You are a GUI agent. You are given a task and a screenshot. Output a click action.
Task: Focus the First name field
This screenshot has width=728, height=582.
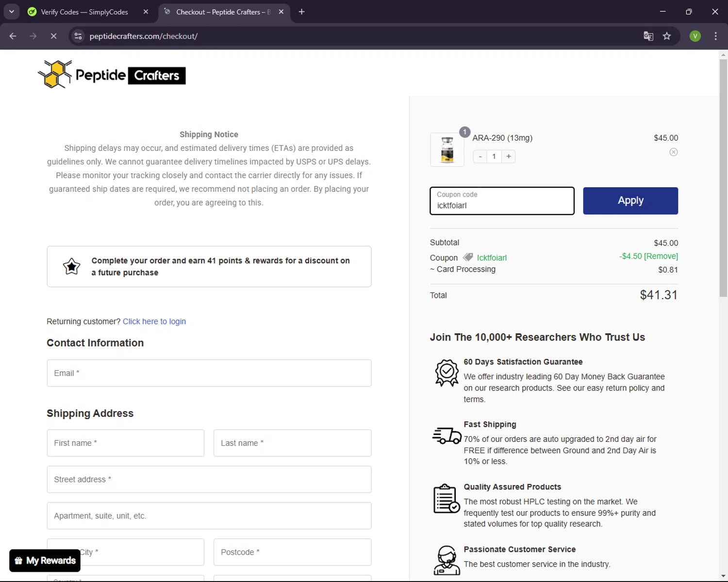tap(126, 443)
